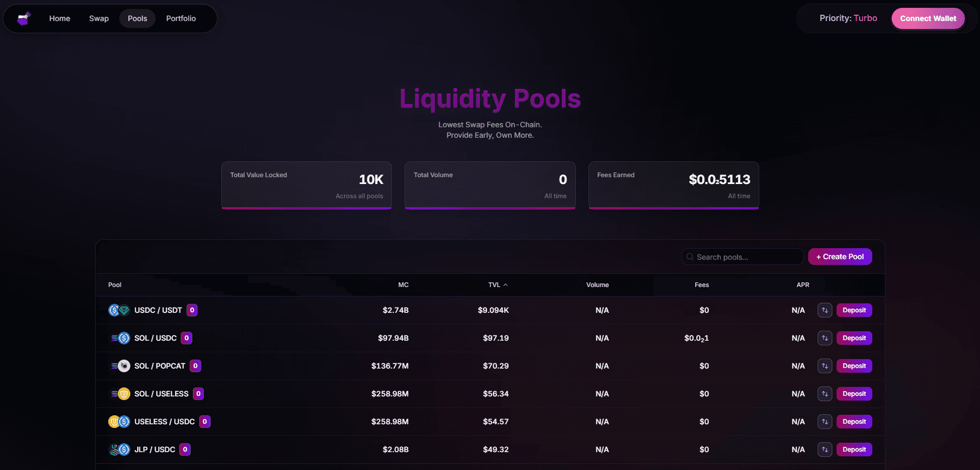Toggle the TVL sort order chevron

point(506,284)
